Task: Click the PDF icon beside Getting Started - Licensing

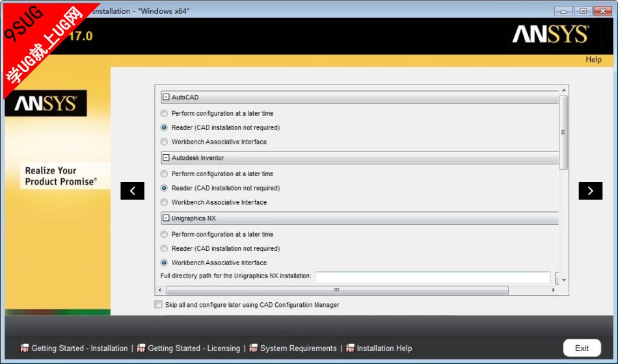Action: [x=141, y=348]
